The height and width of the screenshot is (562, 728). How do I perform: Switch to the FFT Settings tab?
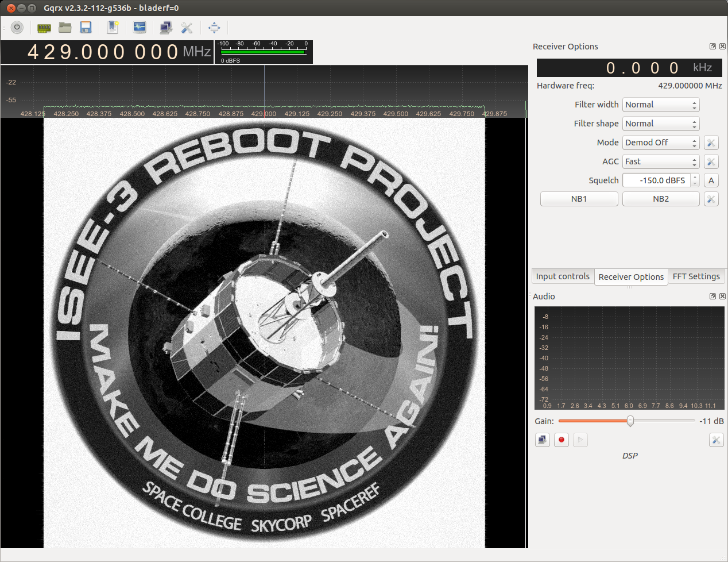[696, 276]
